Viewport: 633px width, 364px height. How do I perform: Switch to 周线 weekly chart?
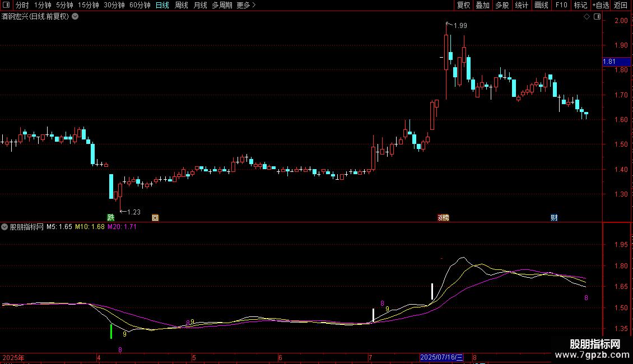coord(181,5)
